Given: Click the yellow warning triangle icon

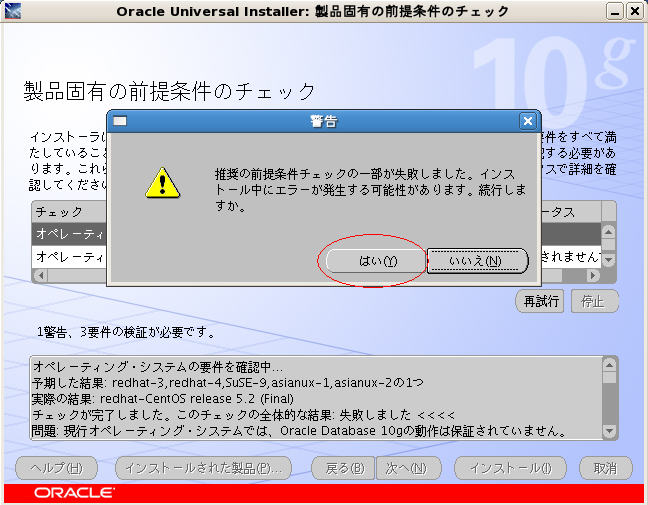Looking at the screenshot, I should (x=162, y=183).
